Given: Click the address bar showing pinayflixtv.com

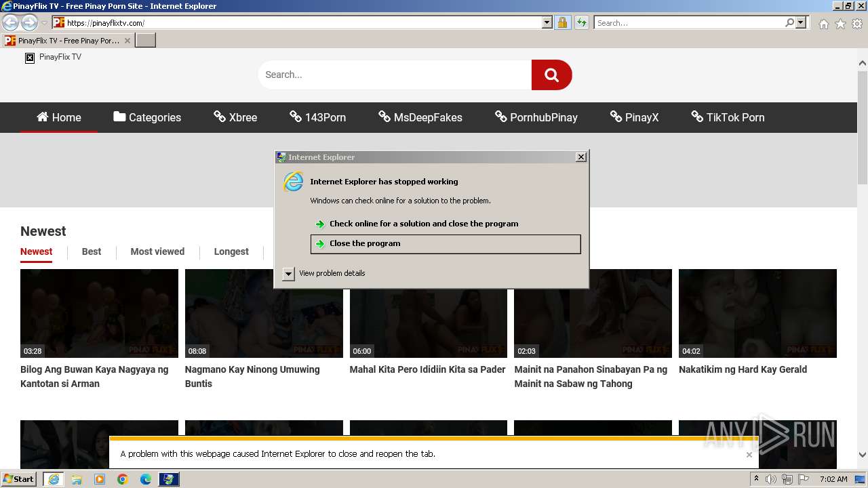Looking at the screenshot, I should (x=297, y=22).
